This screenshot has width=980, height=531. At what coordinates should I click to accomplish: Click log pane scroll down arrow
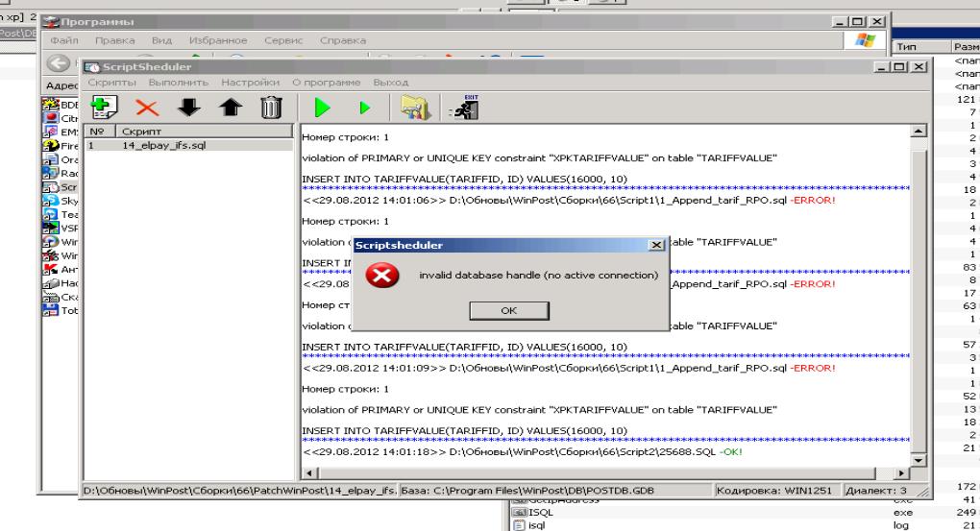click(x=918, y=460)
